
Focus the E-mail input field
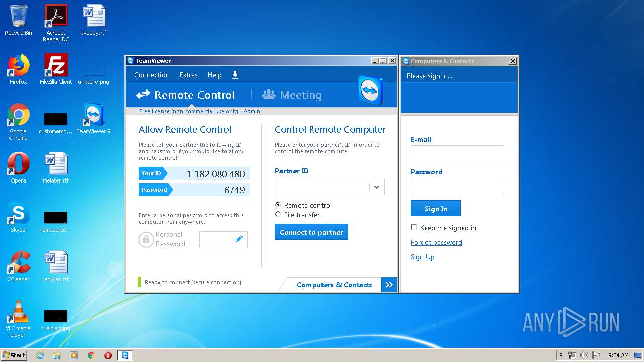coord(457,153)
